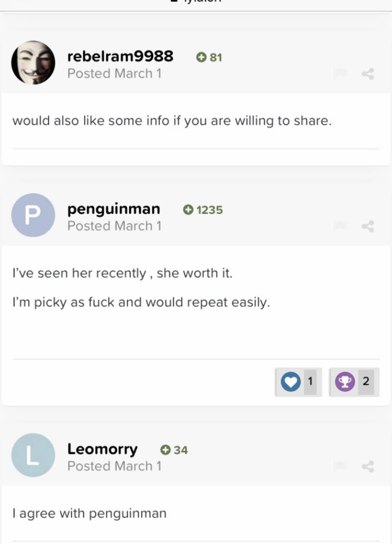Click rebelram9988's Guy Fawkes mask avatar

tap(33, 62)
